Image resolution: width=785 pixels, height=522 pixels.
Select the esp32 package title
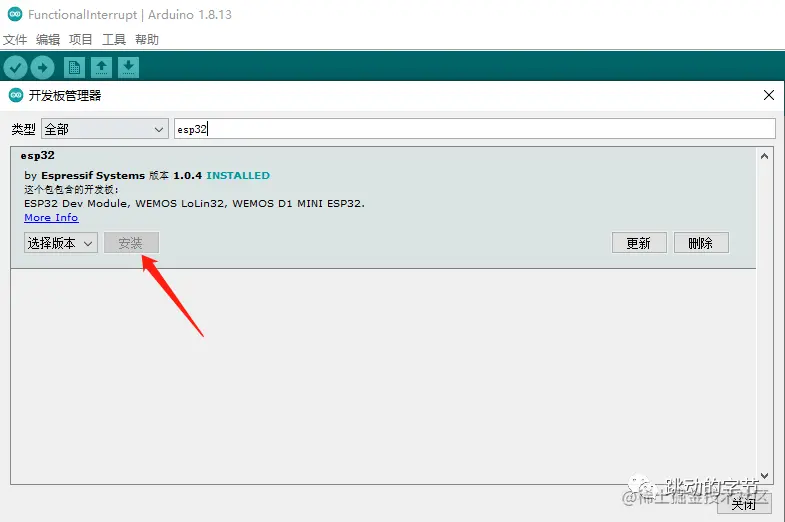coord(38,156)
